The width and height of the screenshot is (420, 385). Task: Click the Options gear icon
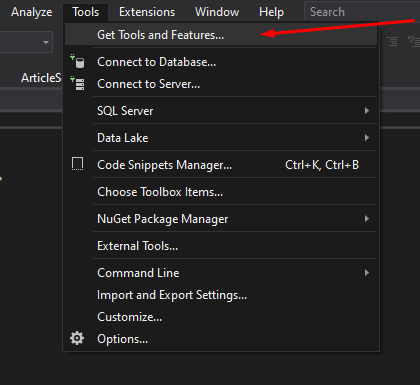[77, 338]
